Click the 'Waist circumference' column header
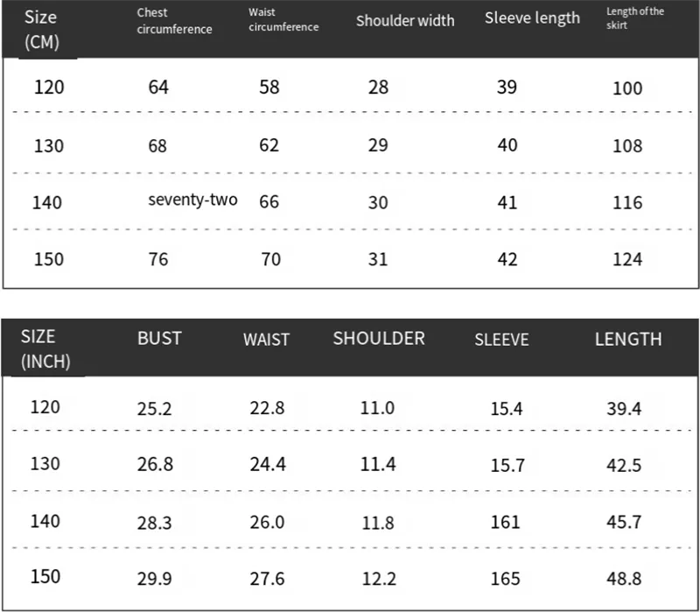700x612 pixels. (283, 20)
